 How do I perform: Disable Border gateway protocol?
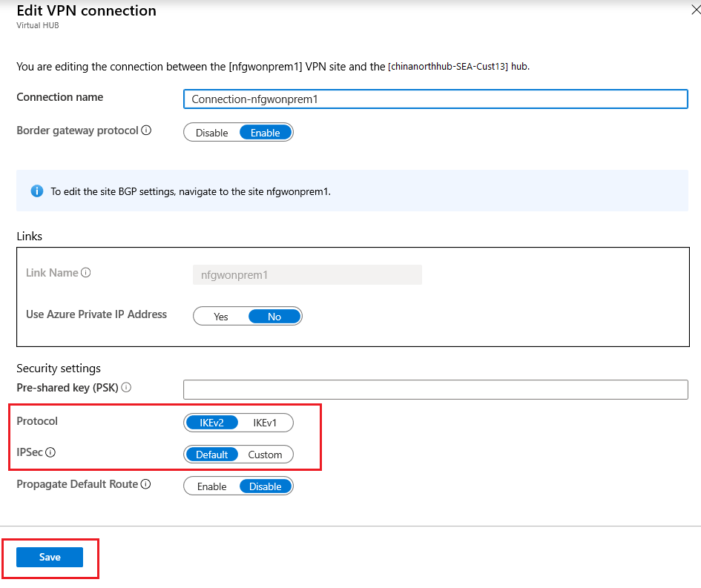(x=211, y=133)
